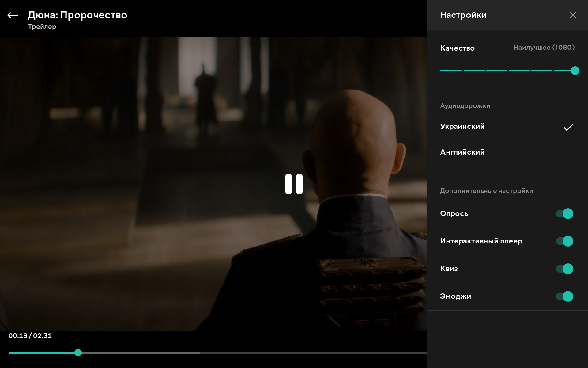Toggle the Квиз switch off
The width and height of the screenshot is (588, 368).
(x=564, y=269)
